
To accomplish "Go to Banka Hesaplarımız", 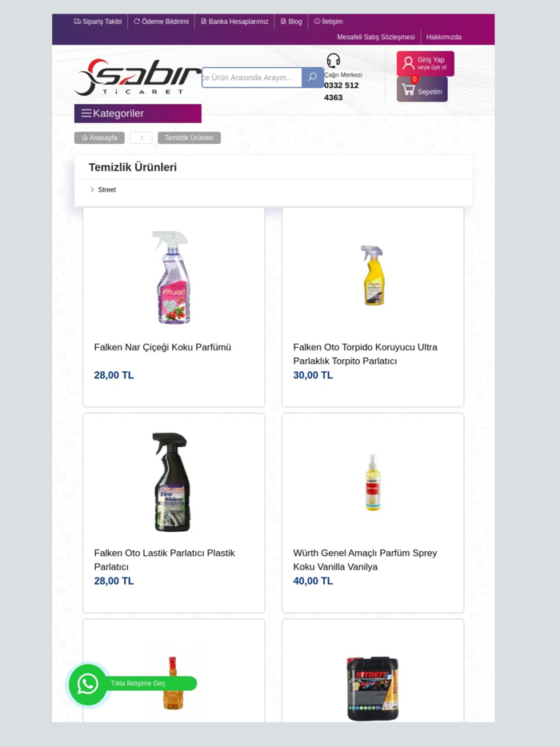I will pyautogui.click(x=234, y=22).
